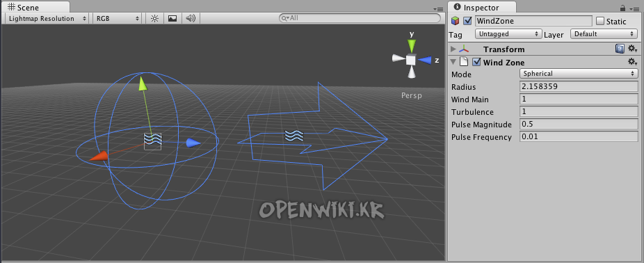Screen dimensions: 644x263
Task: Toggle WindZone object active checkbox
Action: click(x=467, y=21)
